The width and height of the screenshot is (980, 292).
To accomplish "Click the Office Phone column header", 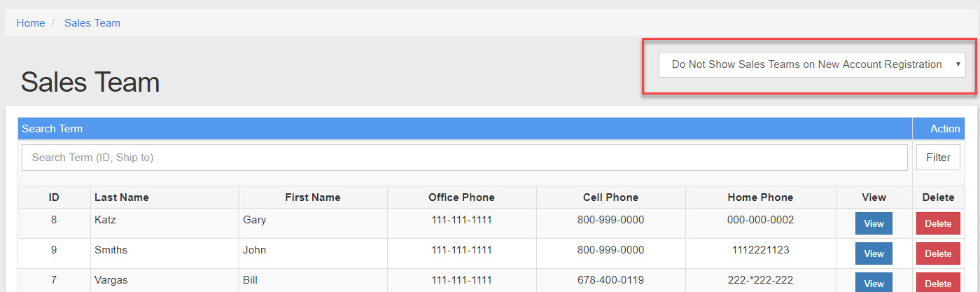I will click(461, 197).
